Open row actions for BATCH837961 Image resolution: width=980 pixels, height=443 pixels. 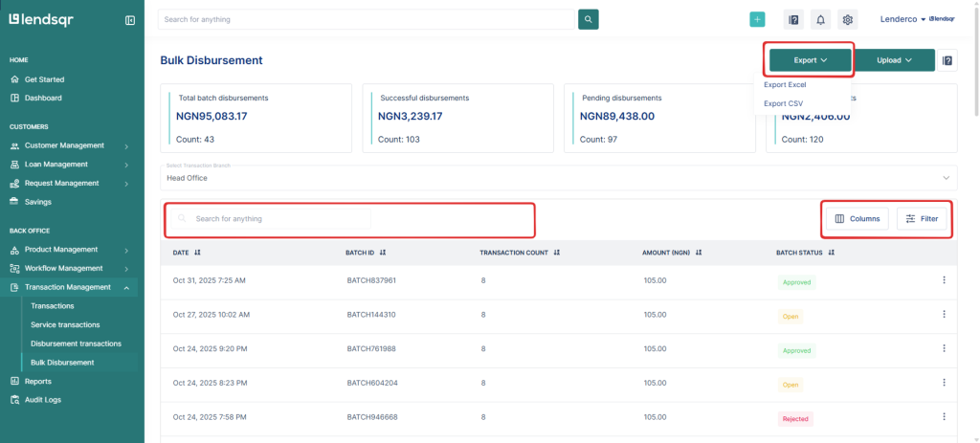944,280
